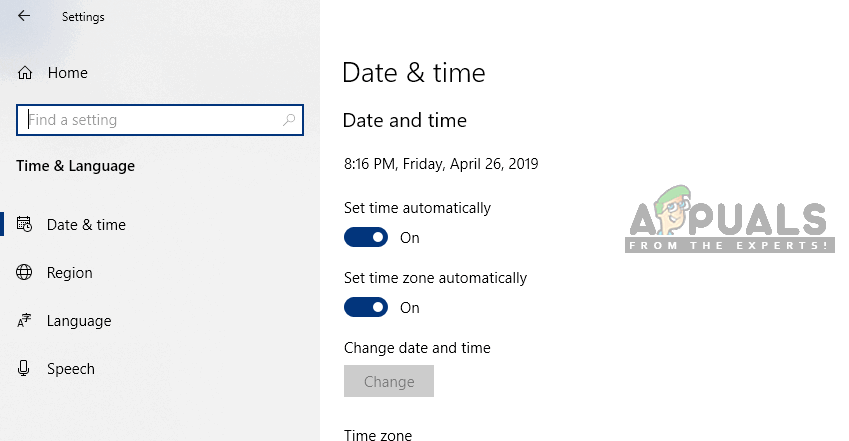Select the Speech menu entry
This screenshot has height=441, width=849.
(71, 369)
